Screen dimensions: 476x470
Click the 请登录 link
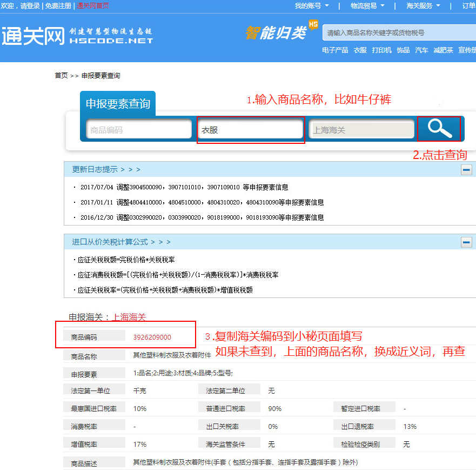tap(30, 6)
